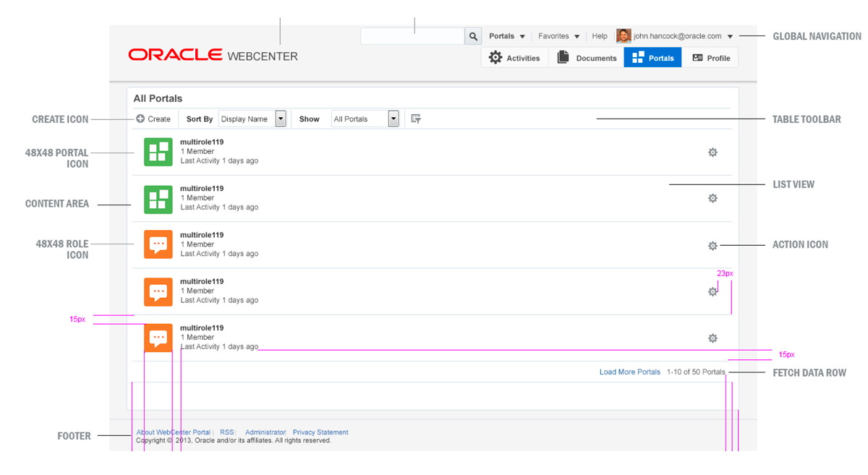Open gear actions for second portal row

pyautogui.click(x=712, y=198)
